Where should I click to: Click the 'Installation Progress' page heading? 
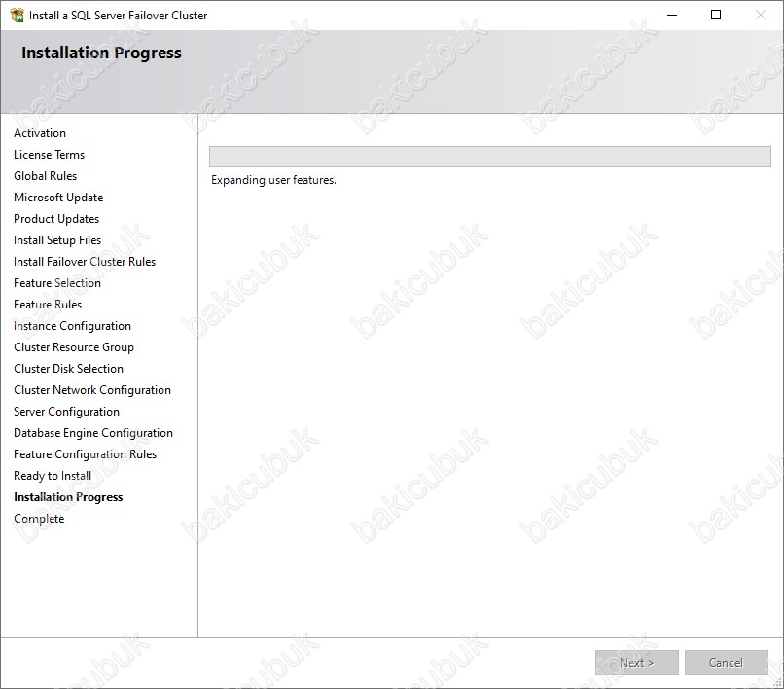(101, 54)
